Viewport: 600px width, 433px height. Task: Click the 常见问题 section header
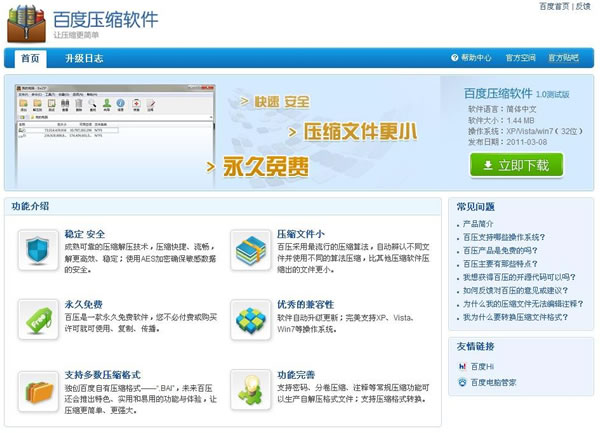click(475, 207)
